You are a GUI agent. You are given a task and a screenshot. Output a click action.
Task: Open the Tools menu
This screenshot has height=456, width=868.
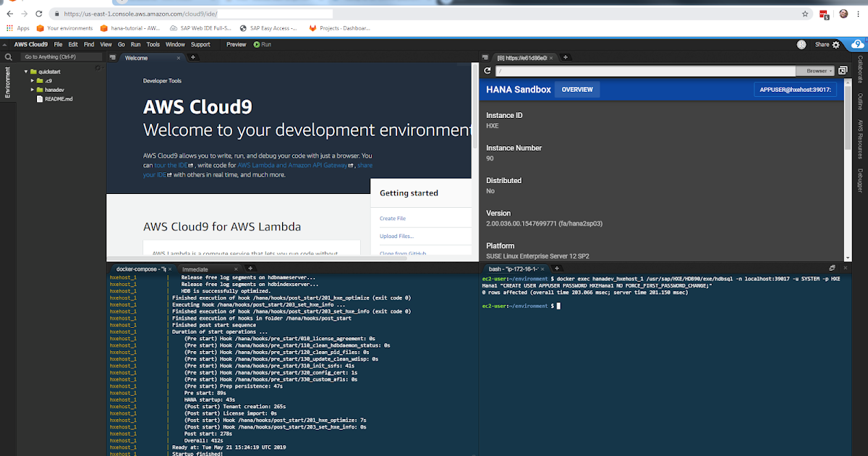[153, 44]
